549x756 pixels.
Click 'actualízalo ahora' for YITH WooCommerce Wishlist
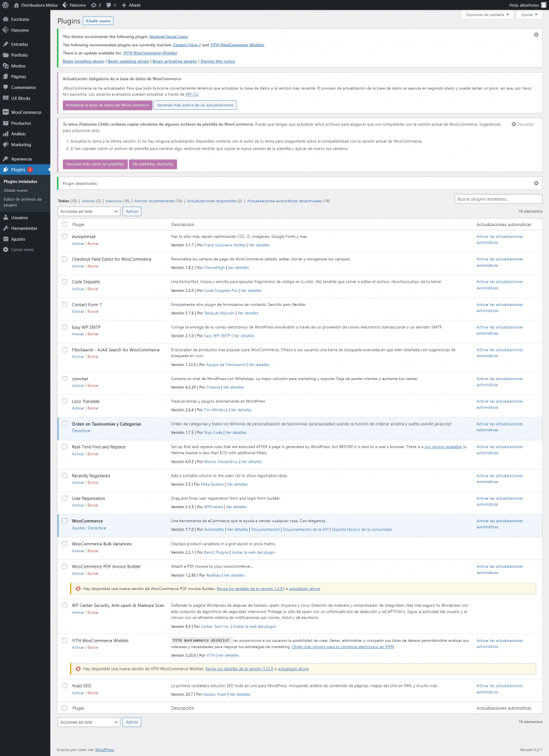click(293, 668)
